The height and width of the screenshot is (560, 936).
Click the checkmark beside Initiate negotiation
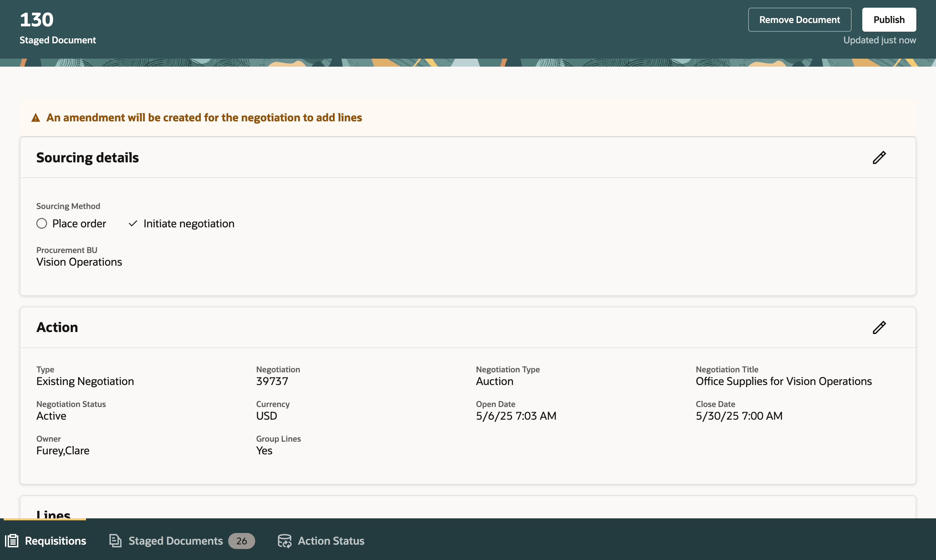(x=133, y=223)
